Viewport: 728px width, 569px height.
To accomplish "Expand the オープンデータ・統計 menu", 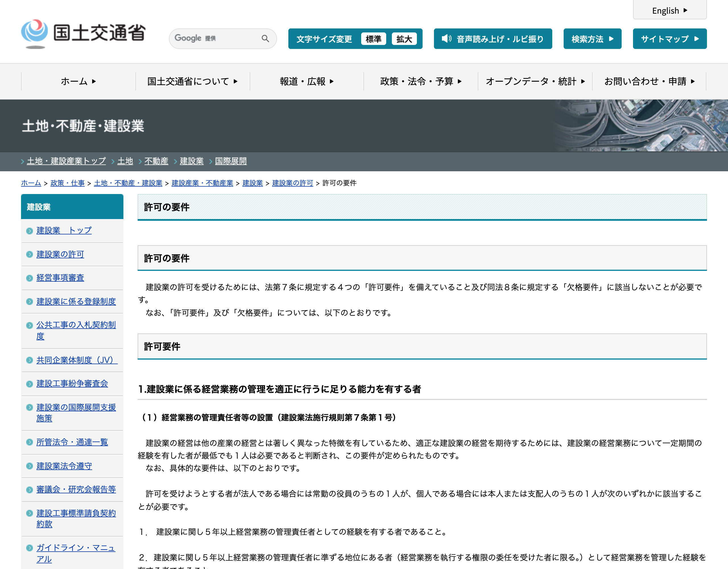I will tap(535, 81).
